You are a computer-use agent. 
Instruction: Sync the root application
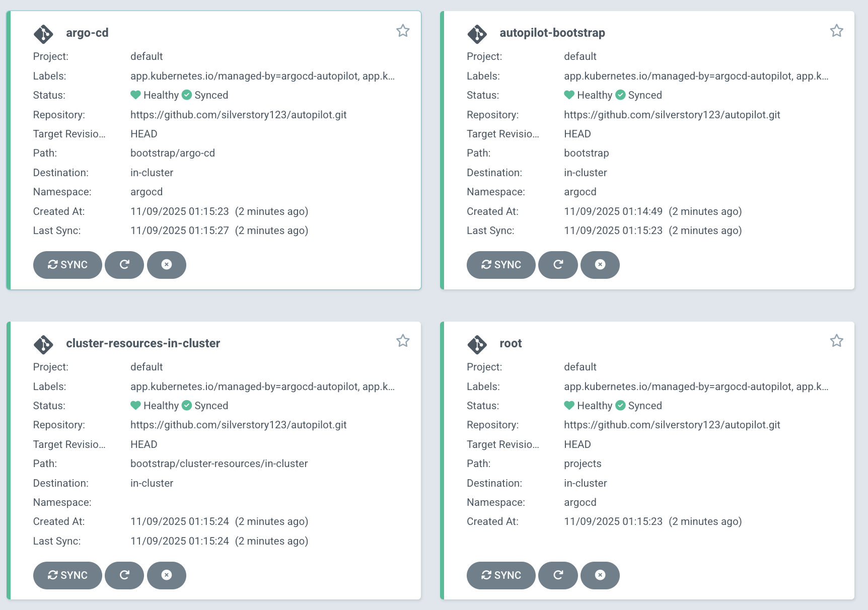[x=501, y=575]
